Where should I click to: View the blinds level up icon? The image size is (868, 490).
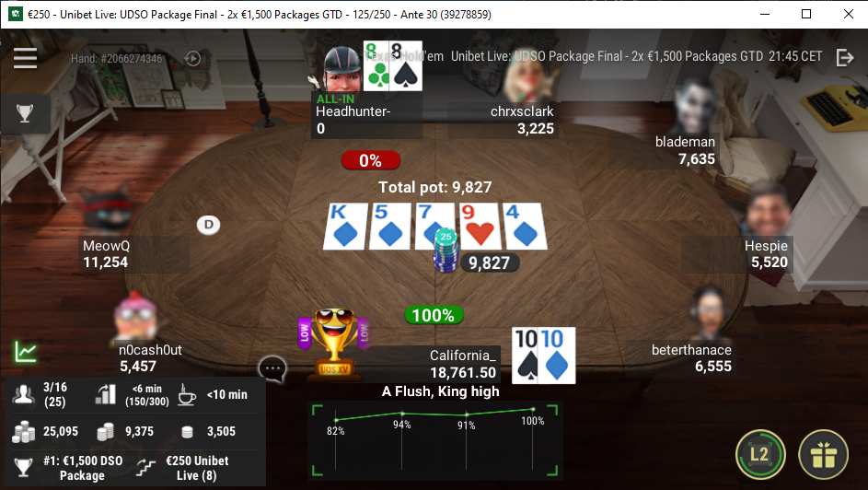[x=106, y=394]
